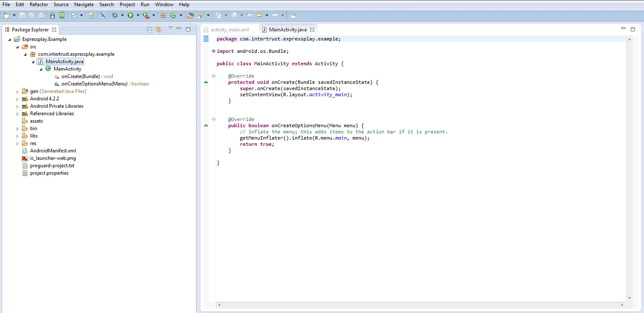This screenshot has width=644, height=313.
Task: Collapse the first @Override fold marker in editor
Action: pos(213,76)
